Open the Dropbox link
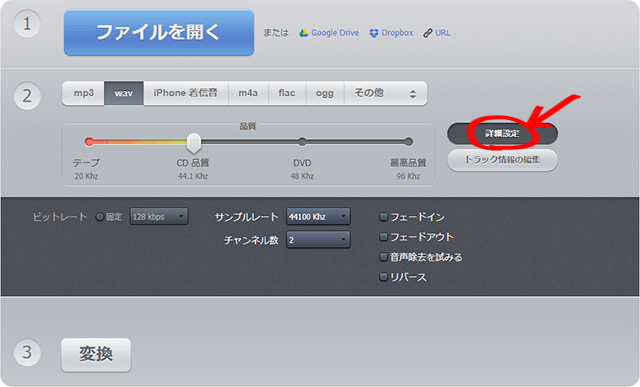Screen dimensions: 640x387 tap(397, 33)
